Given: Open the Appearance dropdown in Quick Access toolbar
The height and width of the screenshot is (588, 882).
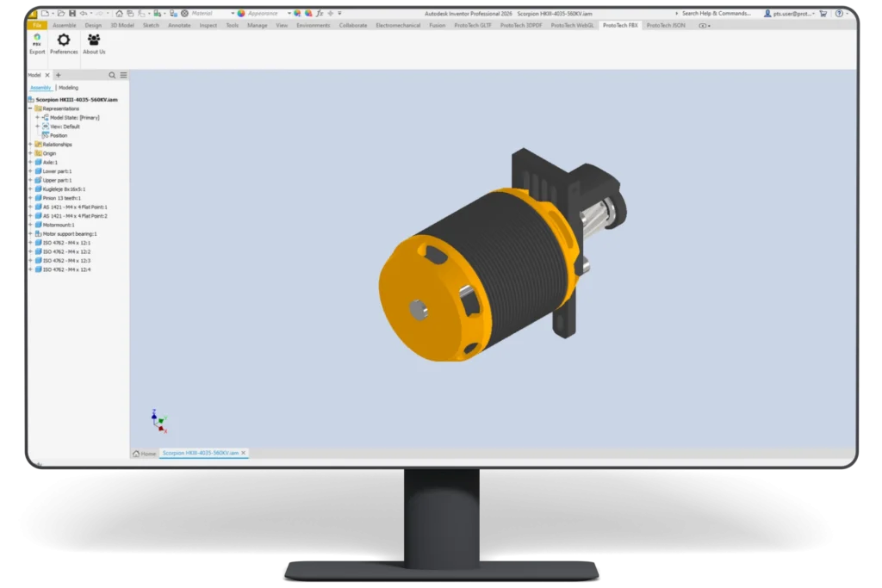Looking at the screenshot, I should tap(290, 12).
